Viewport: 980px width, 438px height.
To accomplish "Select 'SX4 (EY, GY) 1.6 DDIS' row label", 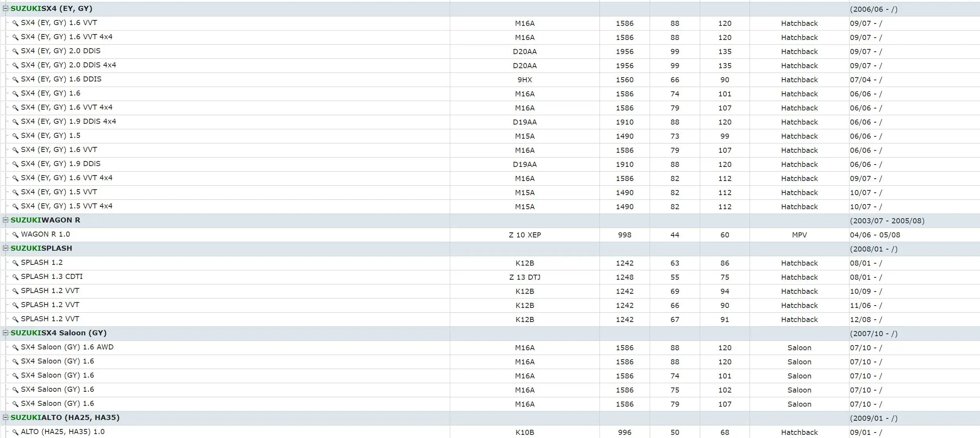I will 61,79.
